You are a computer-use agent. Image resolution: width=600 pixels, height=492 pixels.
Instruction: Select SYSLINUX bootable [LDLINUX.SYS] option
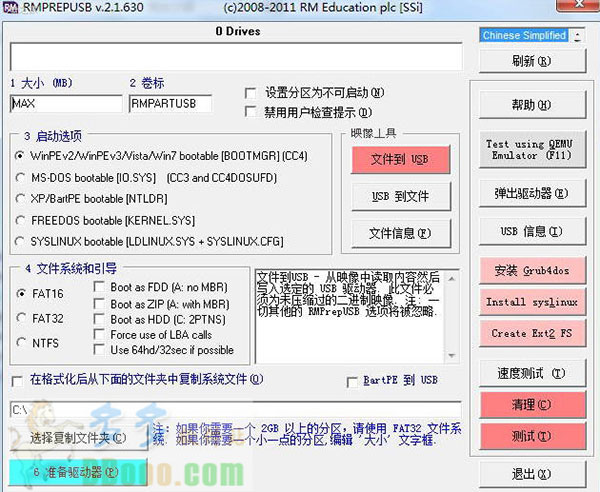20,242
